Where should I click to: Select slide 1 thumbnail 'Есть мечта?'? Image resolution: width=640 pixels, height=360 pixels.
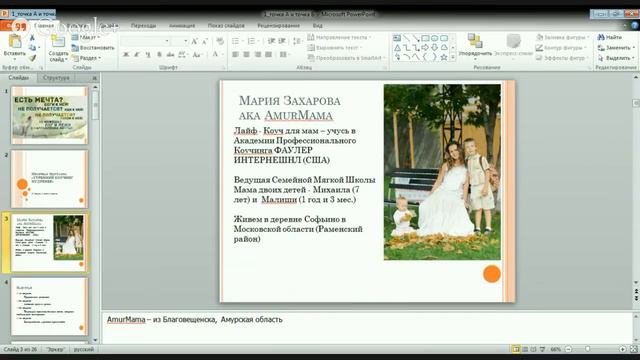click(49, 116)
